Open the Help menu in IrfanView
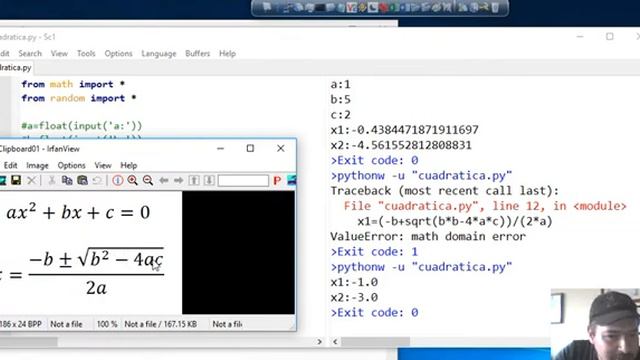The height and width of the screenshot is (360, 640). 129,165
